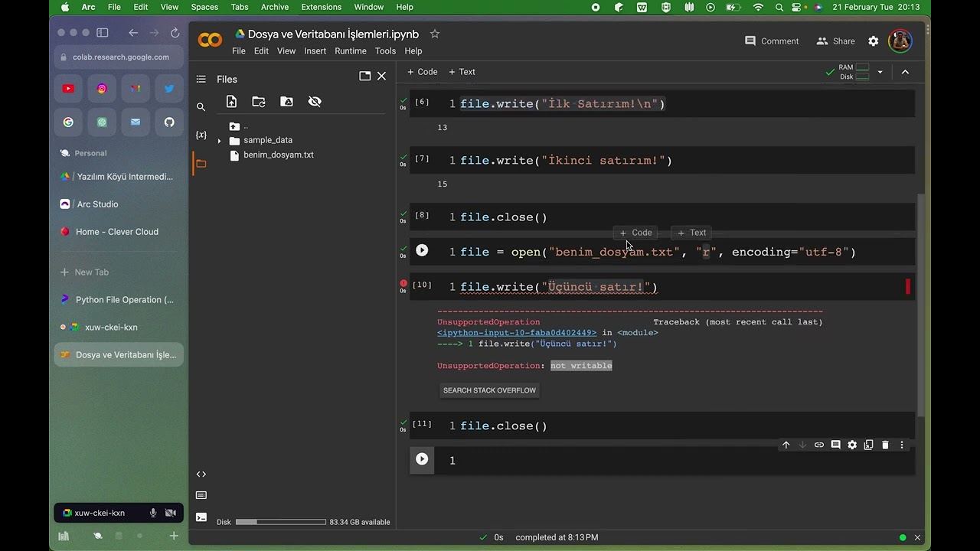Open the Insert menu
The height and width of the screenshot is (551, 980).
point(315,51)
